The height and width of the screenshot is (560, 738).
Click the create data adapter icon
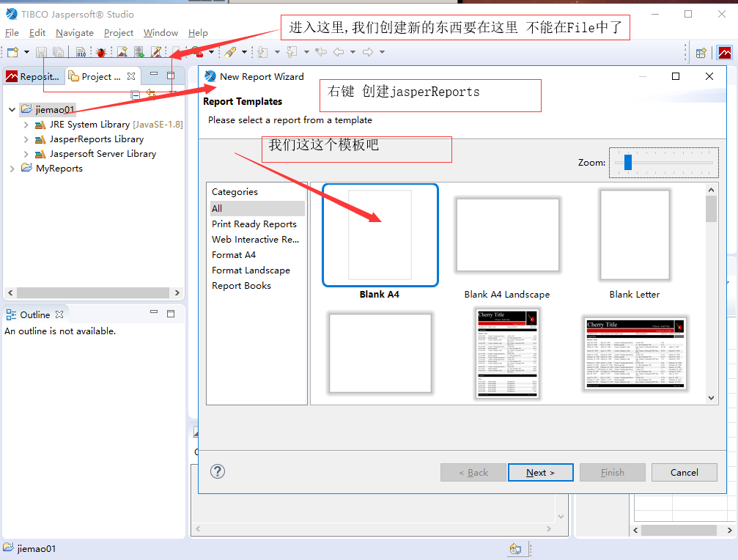pyautogui.click(x=139, y=52)
